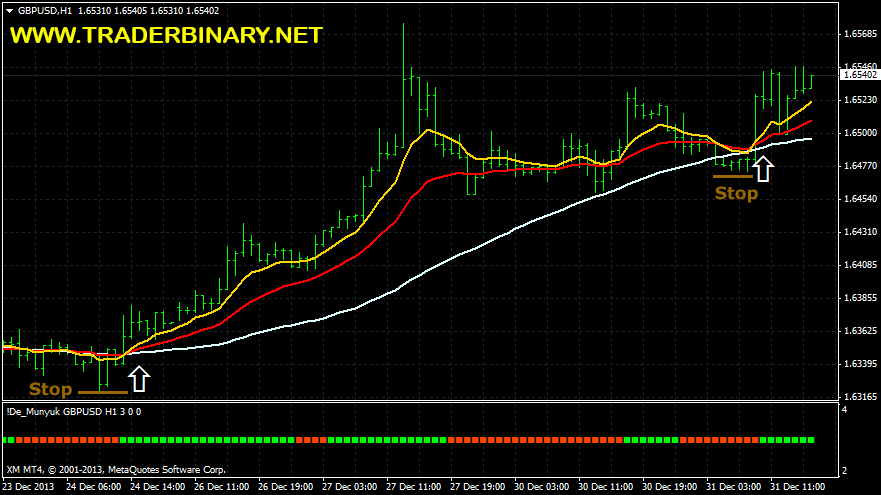Open the chart dropdown triangle beside GBPUSD,H1
881x495 pixels.
(10, 11)
